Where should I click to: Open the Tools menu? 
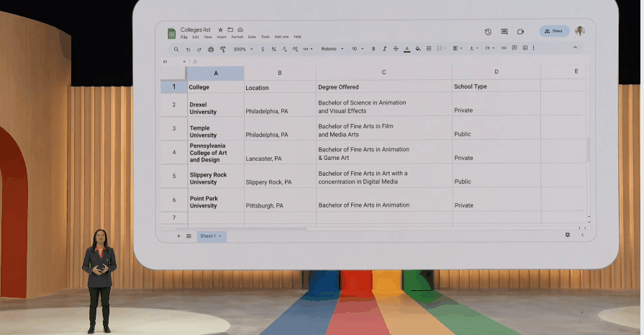(266, 37)
